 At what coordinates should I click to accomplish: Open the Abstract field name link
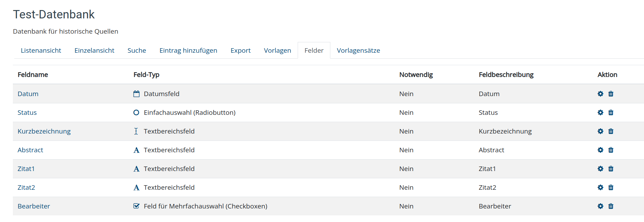30,150
